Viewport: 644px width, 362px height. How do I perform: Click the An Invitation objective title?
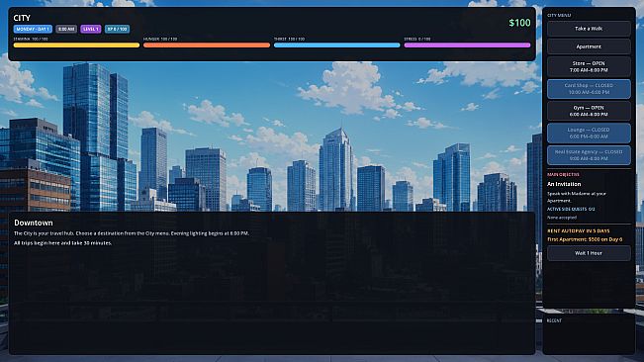(x=564, y=184)
